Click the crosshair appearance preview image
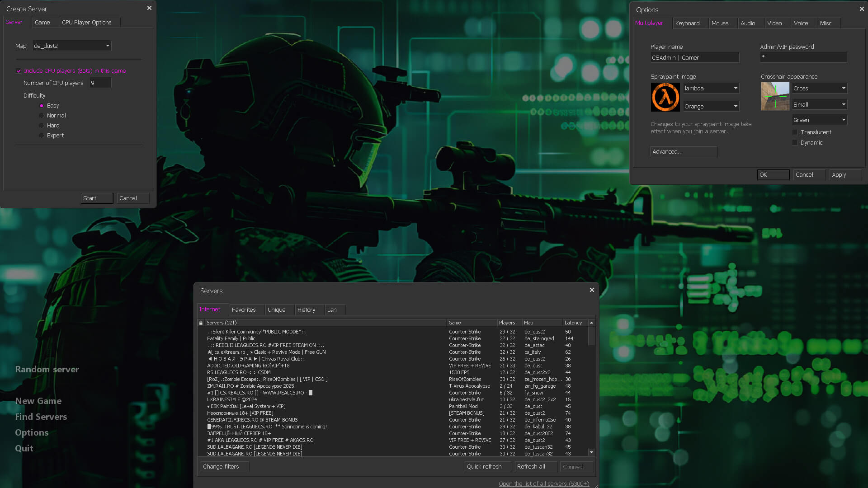The height and width of the screenshot is (488, 868). pyautogui.click(x=775, y=97)
